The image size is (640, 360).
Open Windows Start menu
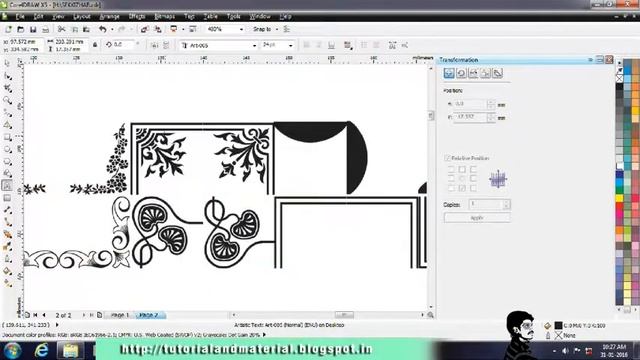tap(12, 350)
